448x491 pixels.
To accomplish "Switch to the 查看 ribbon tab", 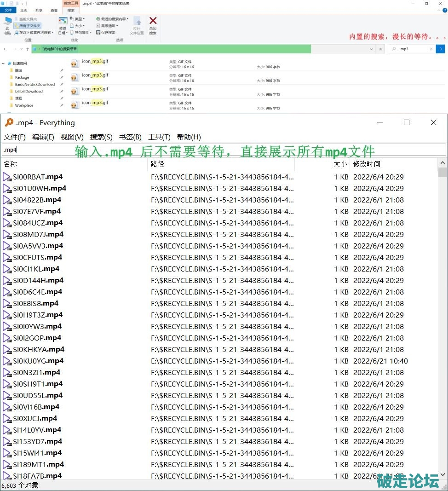I will (x=54, y=10).
